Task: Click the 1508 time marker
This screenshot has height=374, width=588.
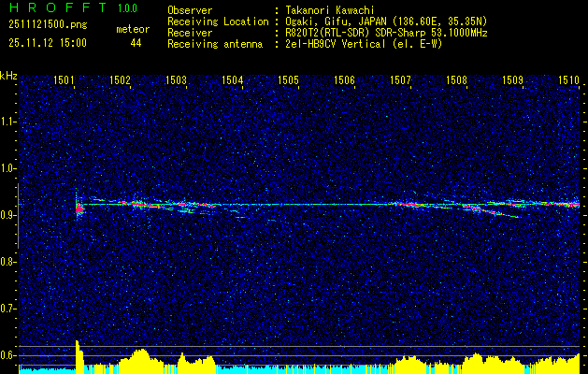Action: click(456, 79)
